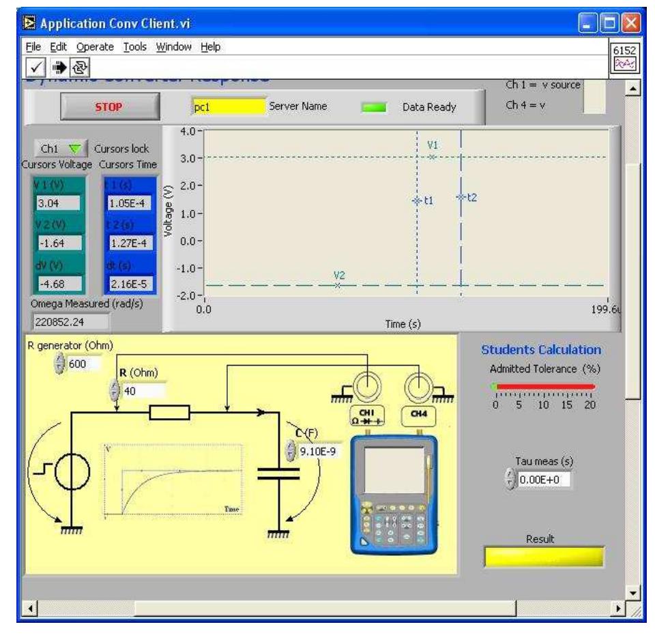Adjust the C (F) value stepper

pyautogui.click(x=291, y=451)
